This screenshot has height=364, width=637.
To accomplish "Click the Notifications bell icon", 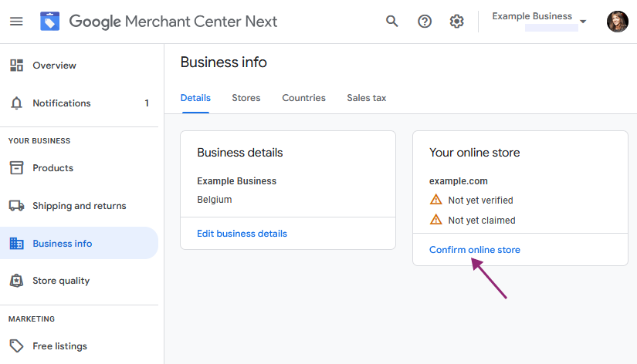I will 16,103.
